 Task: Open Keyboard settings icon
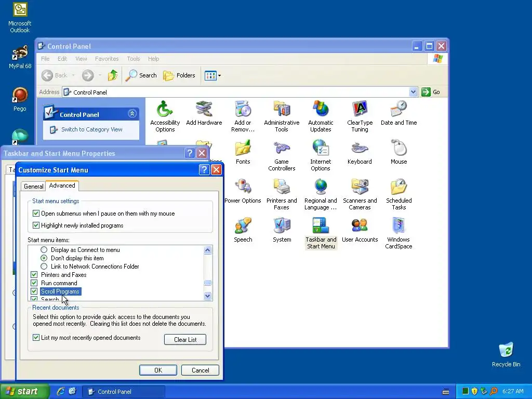(x=360, y=152)
